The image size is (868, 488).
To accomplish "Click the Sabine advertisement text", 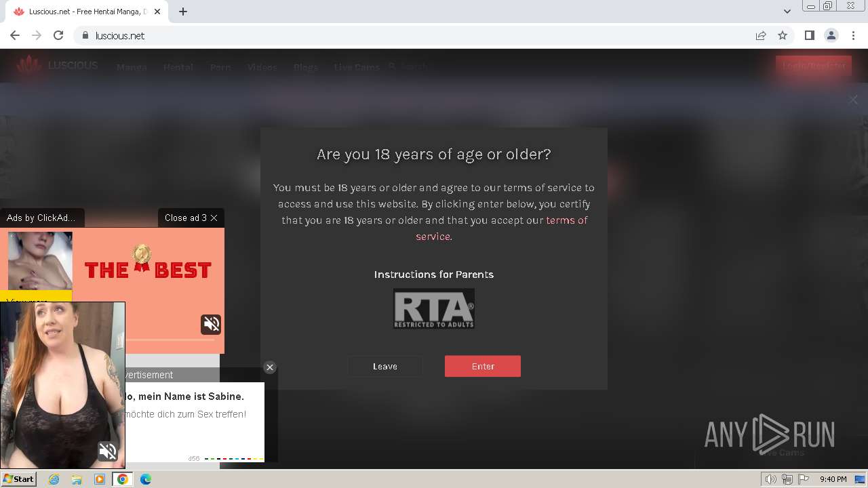I will point(185,405).
